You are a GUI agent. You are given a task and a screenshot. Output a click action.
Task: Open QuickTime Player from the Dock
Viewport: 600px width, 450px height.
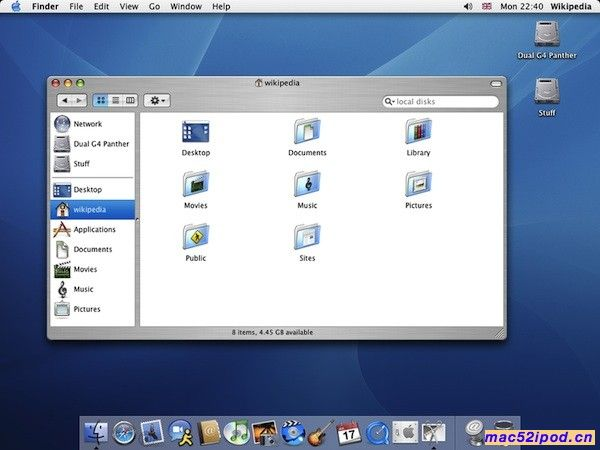click(377, 433)
